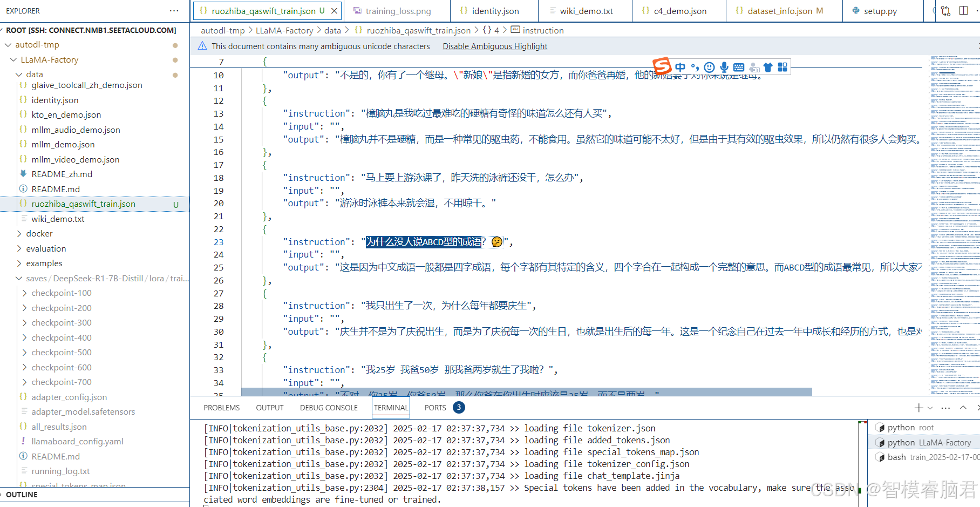Image resolution: width=980 pixels, height=507 pixels.
Task: Switch to the dataset_info.json editor tab
Action: (785, 11)
